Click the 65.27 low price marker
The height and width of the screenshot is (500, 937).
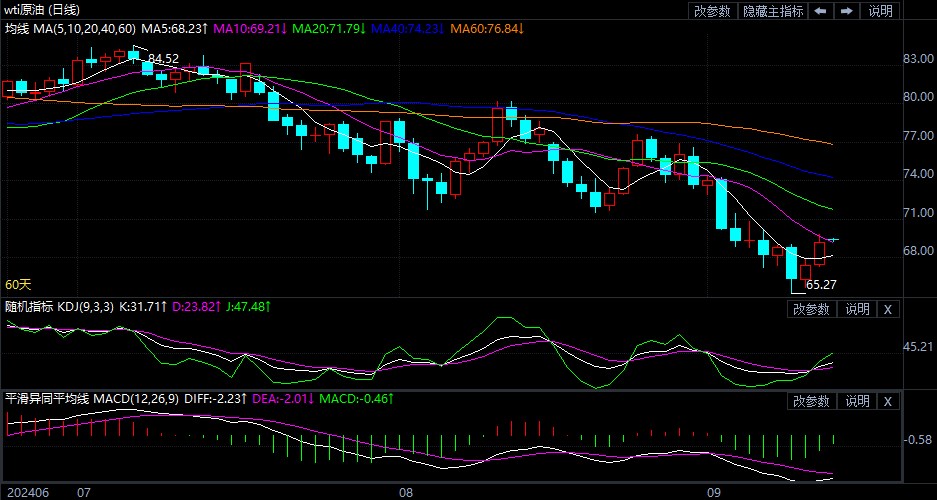point(820,284)
